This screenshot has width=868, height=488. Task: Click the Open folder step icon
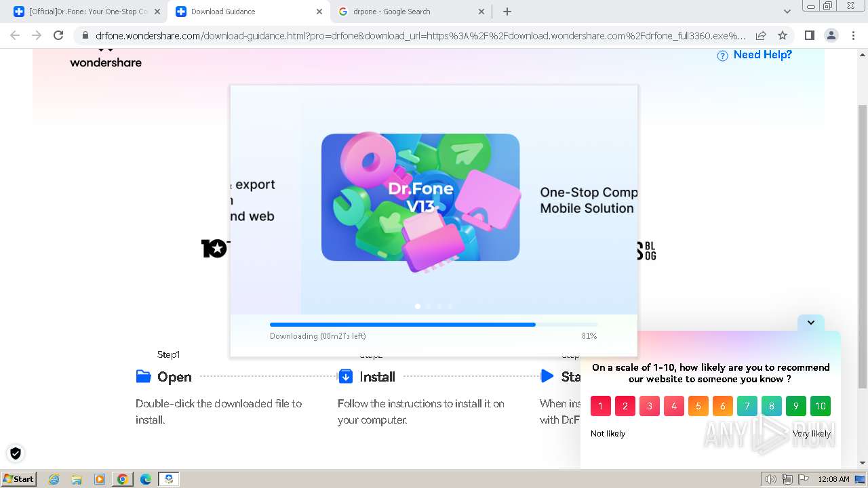(143, 376)
